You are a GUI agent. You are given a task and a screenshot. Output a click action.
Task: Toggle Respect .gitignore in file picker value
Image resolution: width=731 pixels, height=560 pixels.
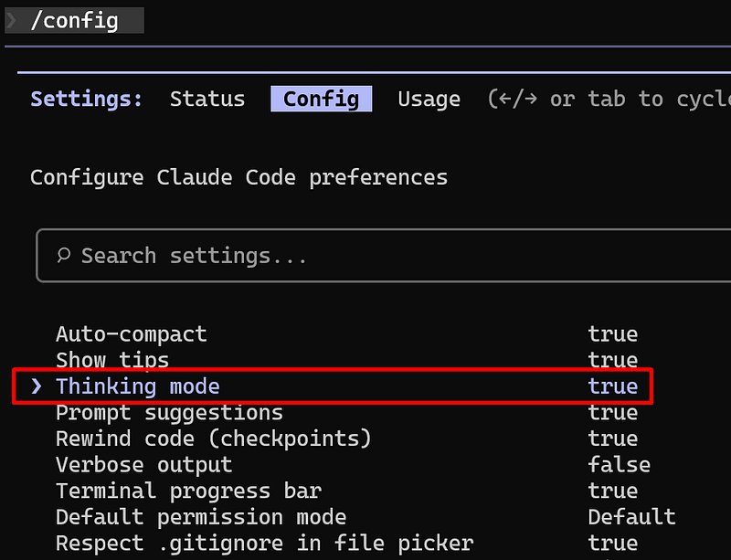pyautogui.click(x=612, y=544)
